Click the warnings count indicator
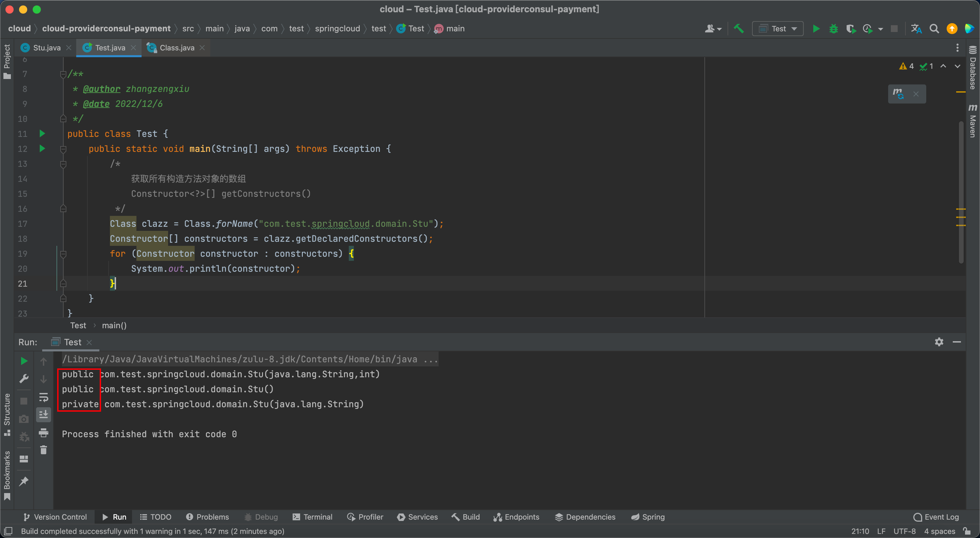Screen dimensions: 980x538 (906, 66)
